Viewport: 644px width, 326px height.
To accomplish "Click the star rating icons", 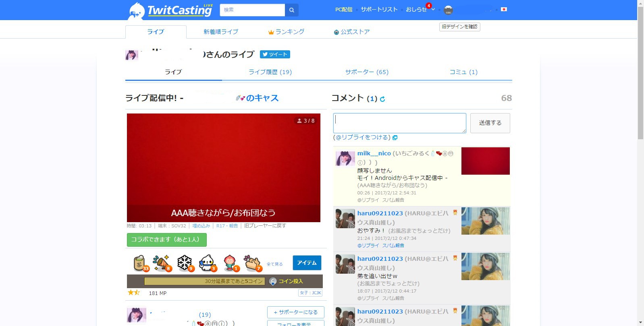I will coord(134,293).
